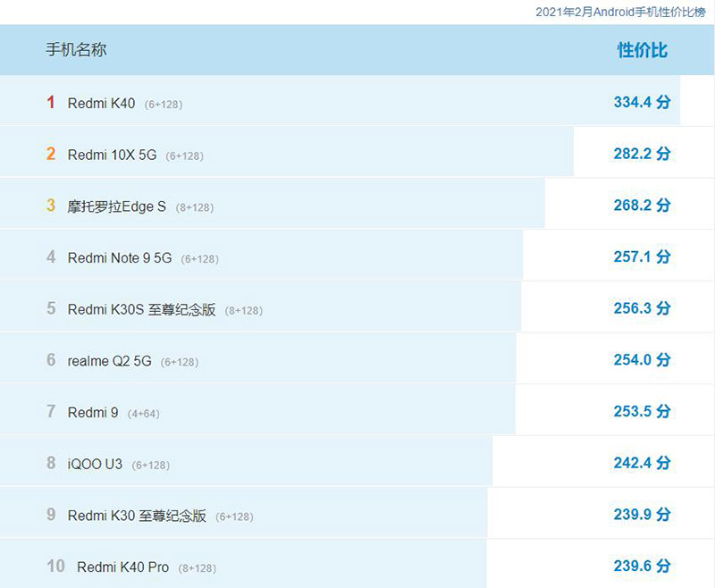
Task: Click rank number 7
Action: [x=51, y=411]
